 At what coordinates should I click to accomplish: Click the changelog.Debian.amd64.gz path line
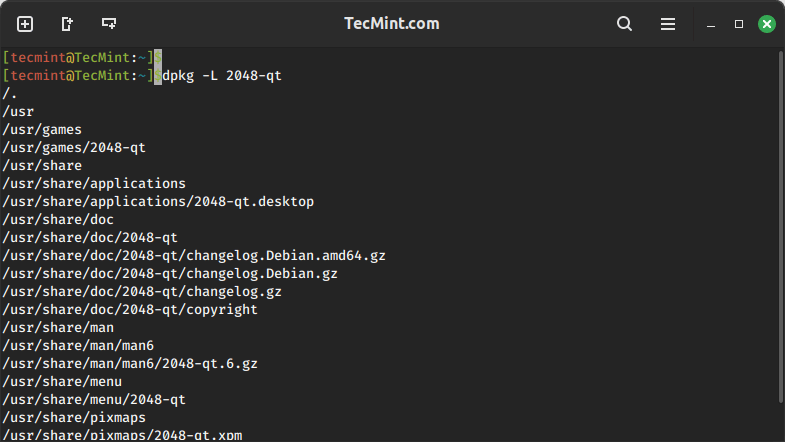(x=194, y=256)
